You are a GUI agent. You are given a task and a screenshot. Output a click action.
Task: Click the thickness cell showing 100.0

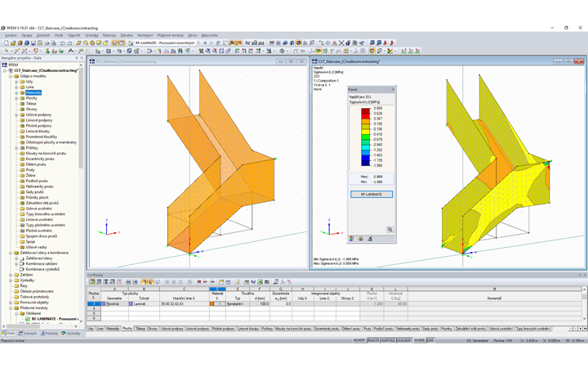[260, 303]
